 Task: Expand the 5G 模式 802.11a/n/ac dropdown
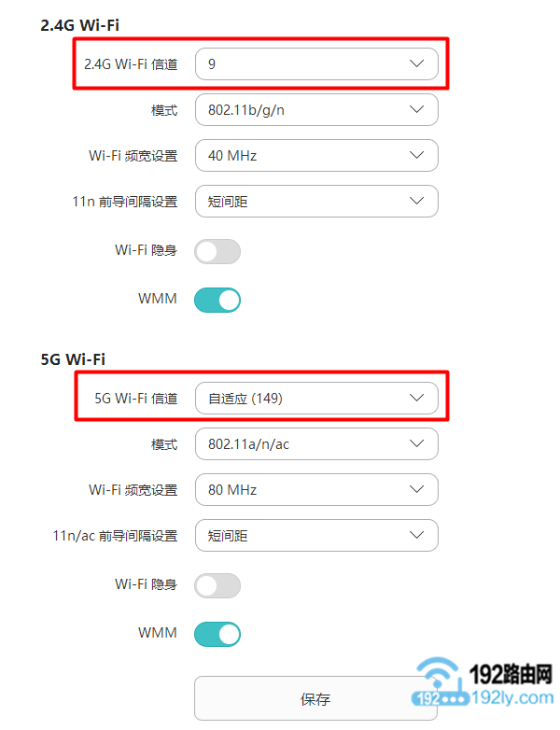coord(315,444)
